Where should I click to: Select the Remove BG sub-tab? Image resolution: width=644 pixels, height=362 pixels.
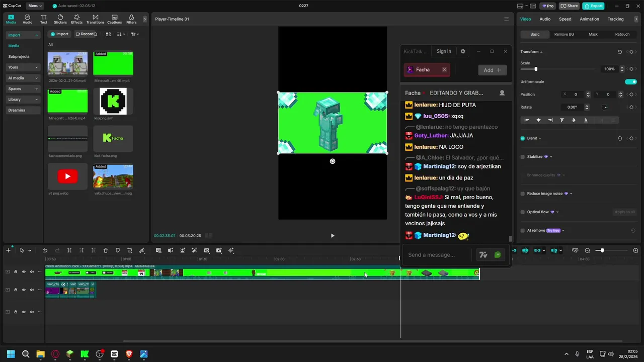click(x=564, y=34)
